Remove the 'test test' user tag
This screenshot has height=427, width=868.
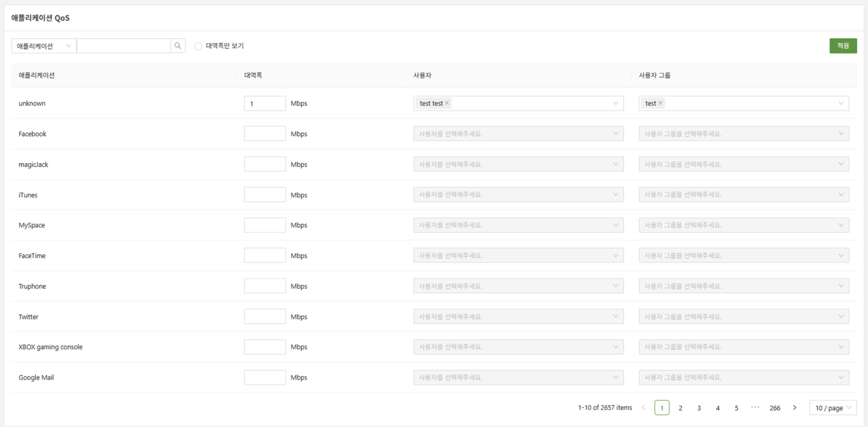[x=447, y=103]
